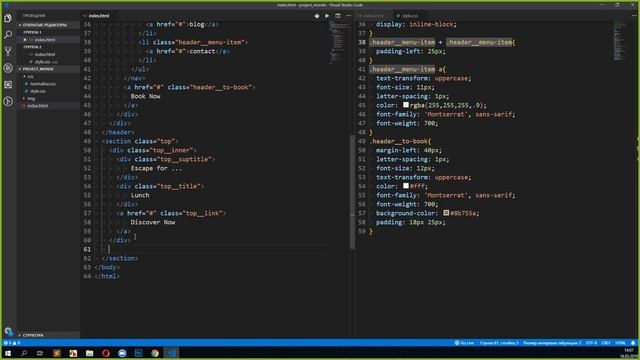Image resolution: width=640 pixels, height=360 pixels.
Task: Click 'Discover Now' text on line 58
Action: tap(153, 222)
